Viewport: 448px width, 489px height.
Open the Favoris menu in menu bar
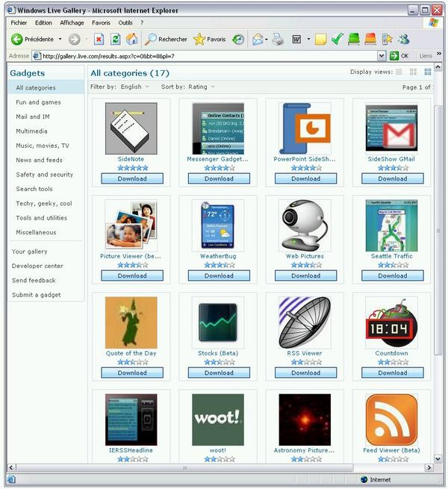(x=101, y=22)
